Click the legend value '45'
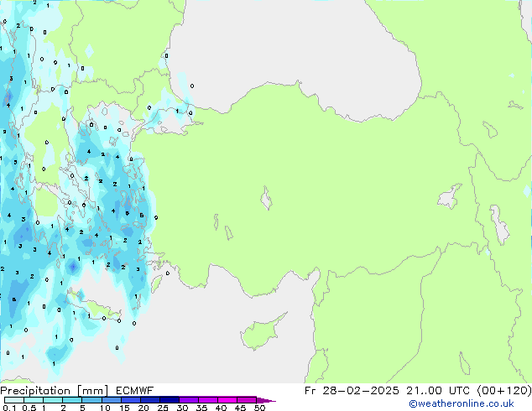The width and height of the screenshot is (532, 411). [240, 408]
